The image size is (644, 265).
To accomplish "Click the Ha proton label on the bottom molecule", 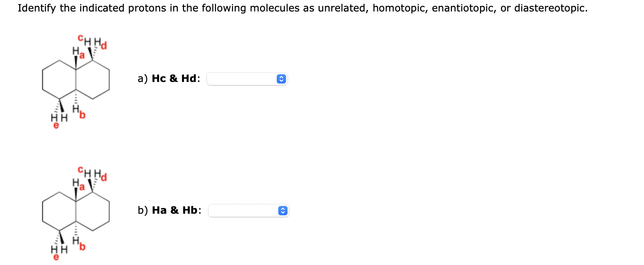I will [x=78, y=185].
